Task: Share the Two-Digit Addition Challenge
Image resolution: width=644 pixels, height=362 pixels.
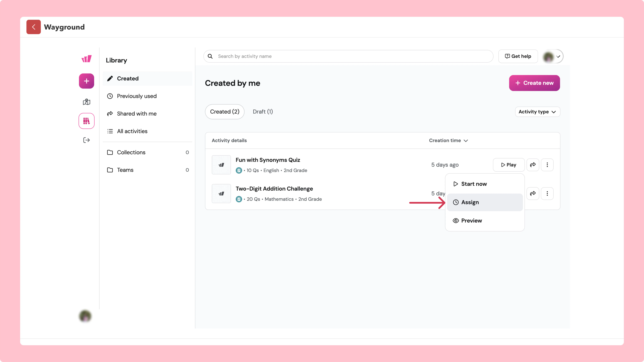Action: [533, 193]
